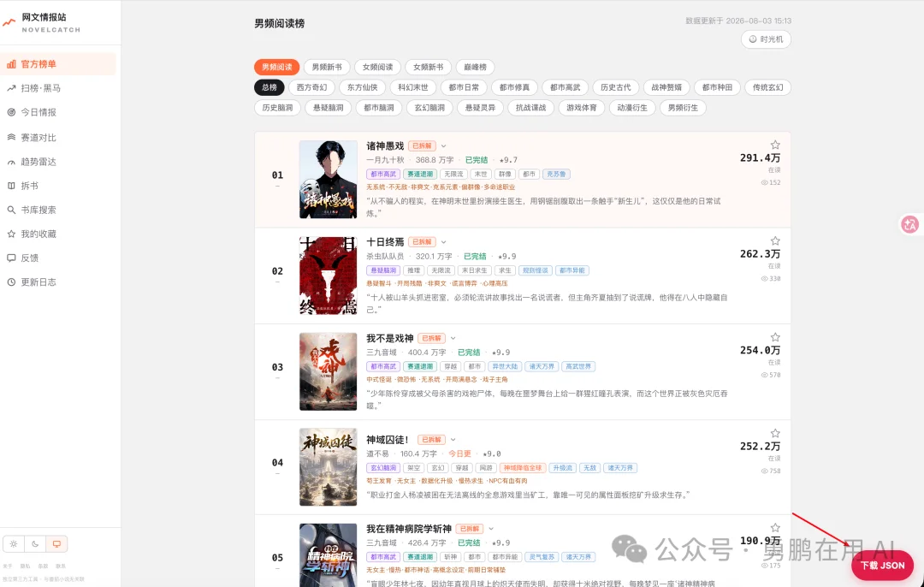Filter by 抗战谍战 category
This screenshot has height=587, width=924.
531,108
